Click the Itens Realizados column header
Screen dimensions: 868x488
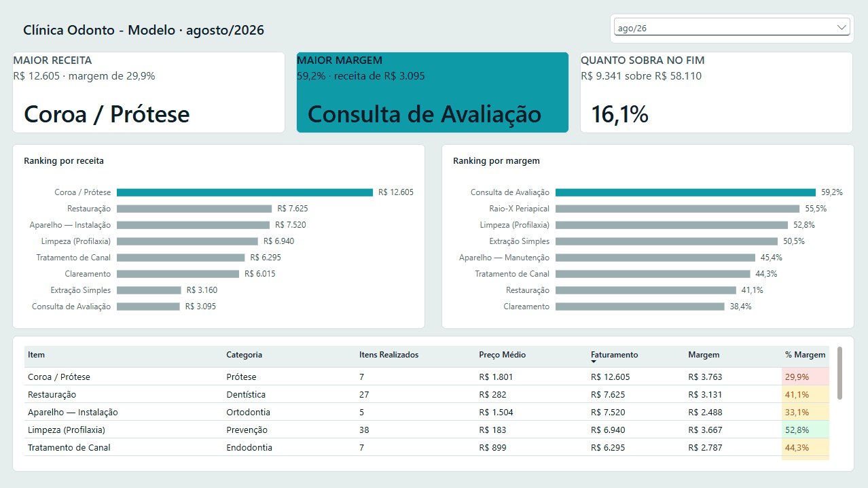[x=388, y=355]
